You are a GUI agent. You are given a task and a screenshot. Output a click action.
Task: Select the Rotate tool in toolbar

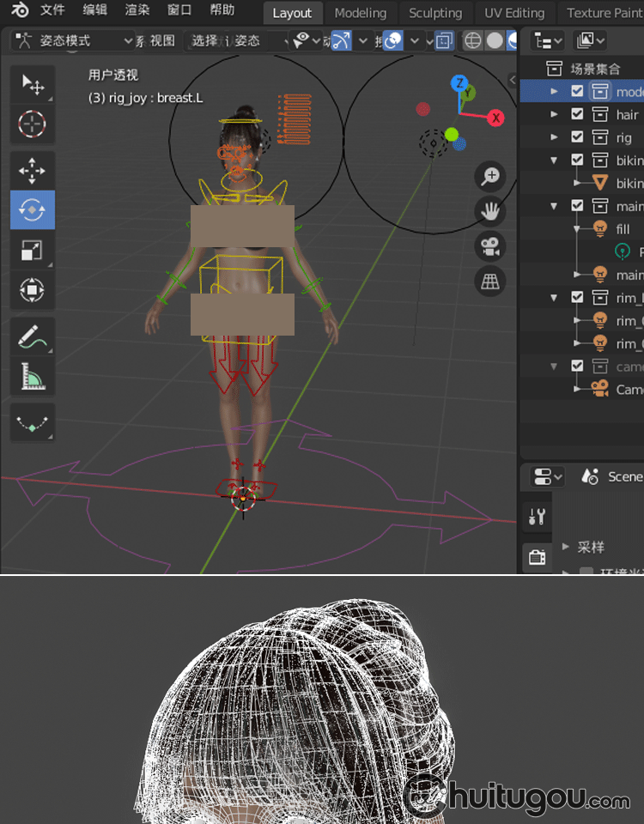(x=32, y=209)
